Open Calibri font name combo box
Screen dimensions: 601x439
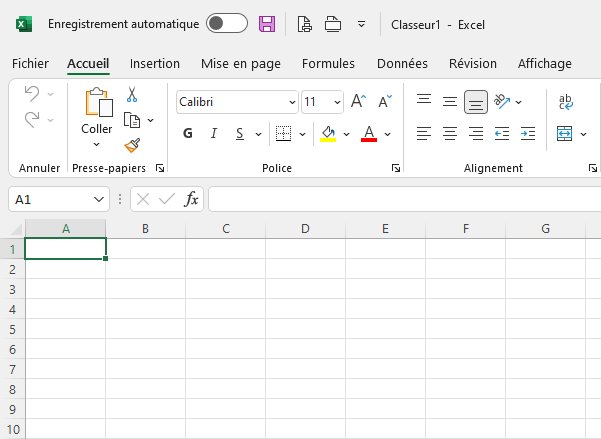click(x=237, y=102)
